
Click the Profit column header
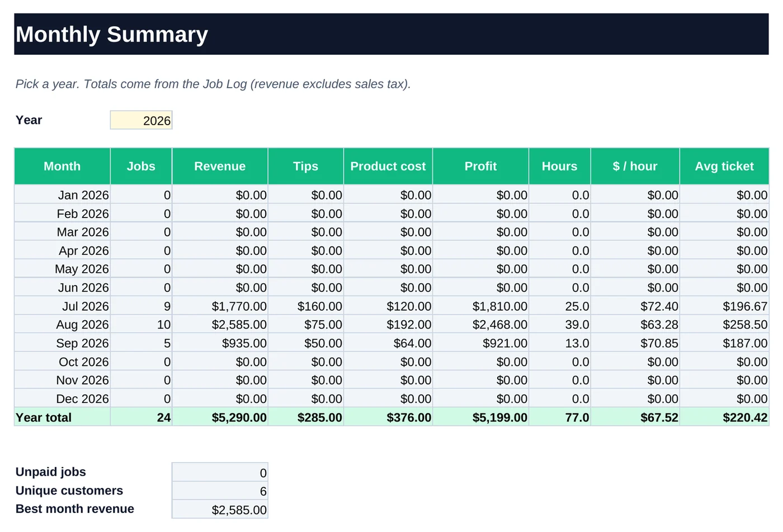(480, 166)
